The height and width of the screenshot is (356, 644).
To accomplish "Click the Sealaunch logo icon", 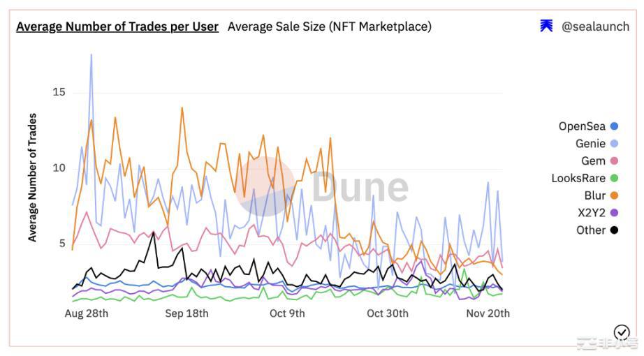I will 546,27.
